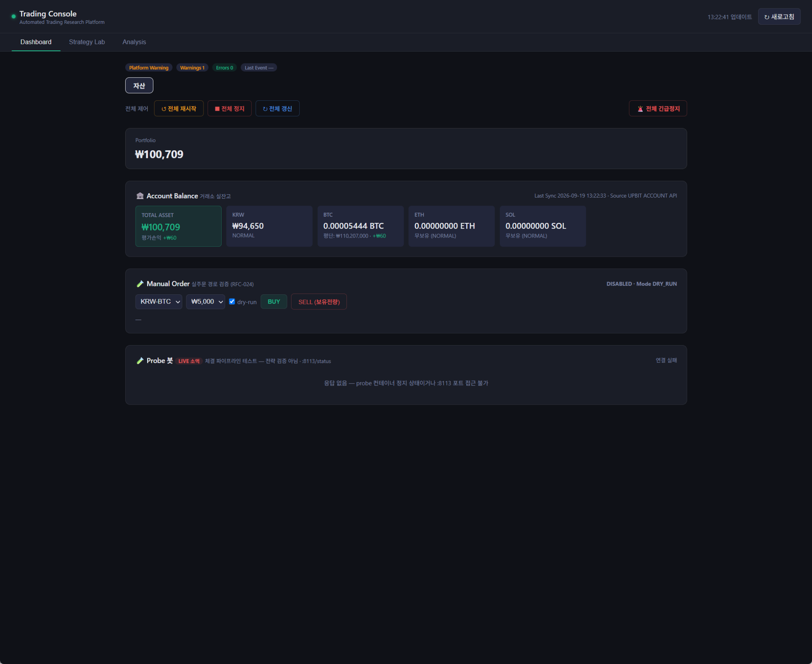Click the bank icon beside Account Balance
The height and width of the screenshot is (664, 812).
[x=140, y=196]
